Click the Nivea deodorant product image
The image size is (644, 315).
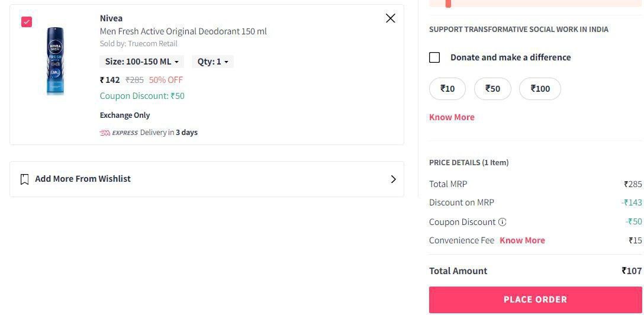coord(55,60)
